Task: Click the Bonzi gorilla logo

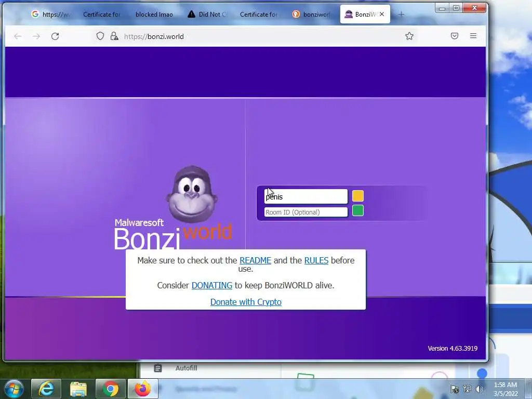Action: tap(192, 194)
